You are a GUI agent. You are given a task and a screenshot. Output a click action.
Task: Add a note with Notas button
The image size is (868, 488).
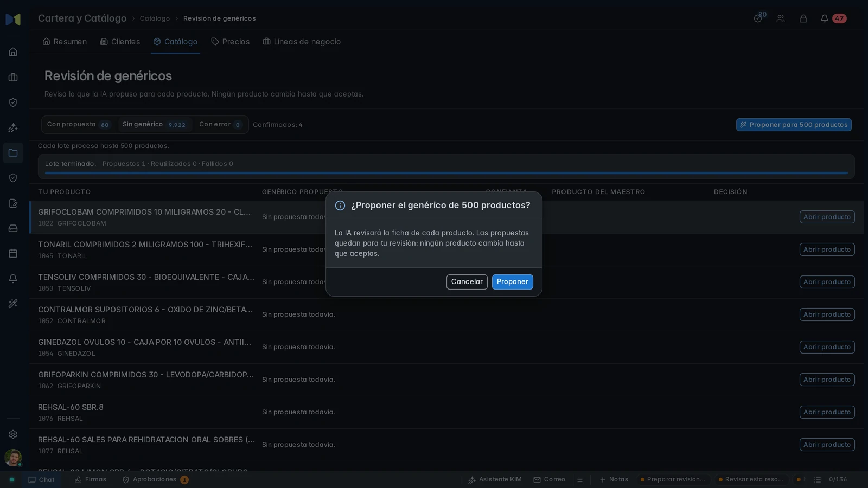(x=614, y=480)
